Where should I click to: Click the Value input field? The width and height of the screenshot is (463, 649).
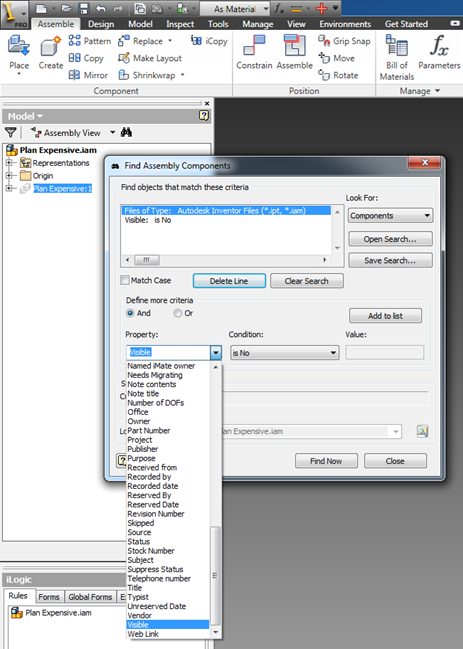click(x=385, y=352)
